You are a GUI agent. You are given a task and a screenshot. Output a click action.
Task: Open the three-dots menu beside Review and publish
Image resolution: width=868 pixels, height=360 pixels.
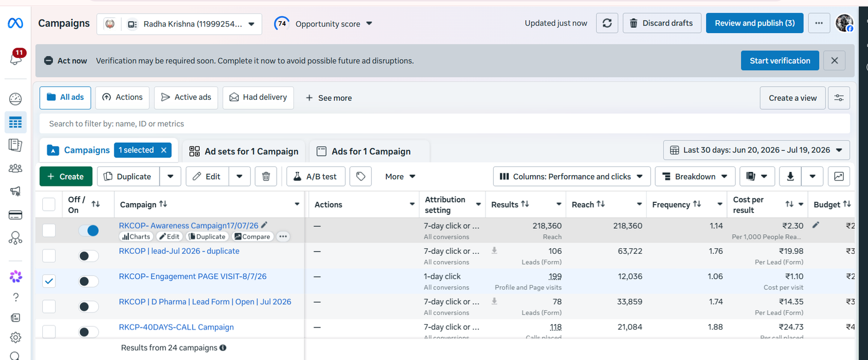tap(819, 23)
